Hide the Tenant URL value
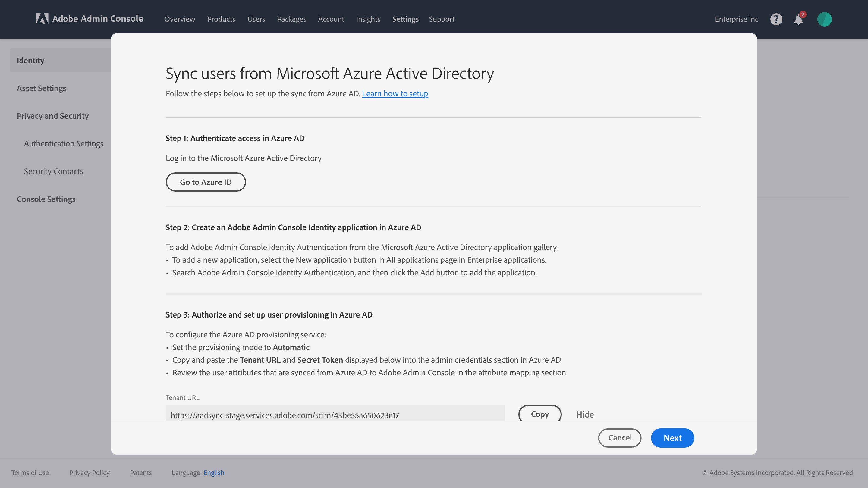 click(x=585, y=414)
